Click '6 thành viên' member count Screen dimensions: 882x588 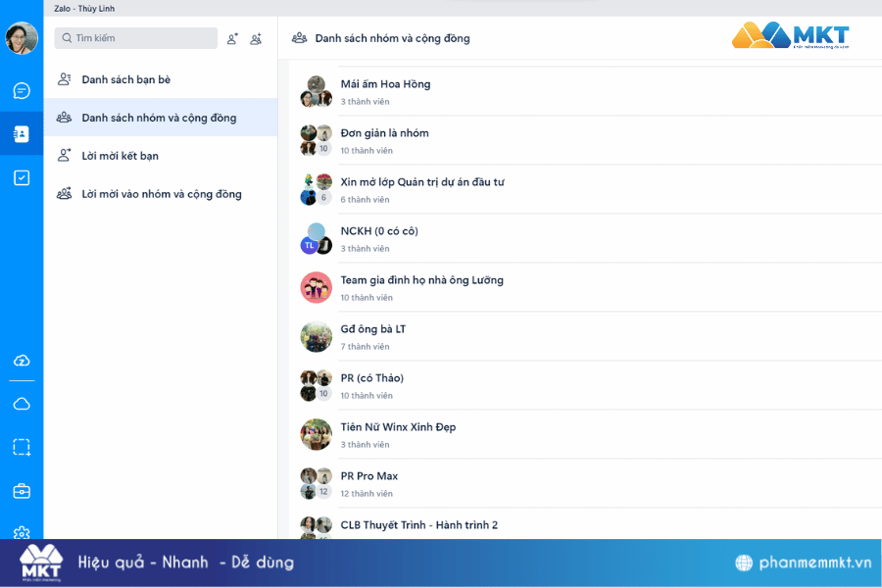[x=366, y=200]
